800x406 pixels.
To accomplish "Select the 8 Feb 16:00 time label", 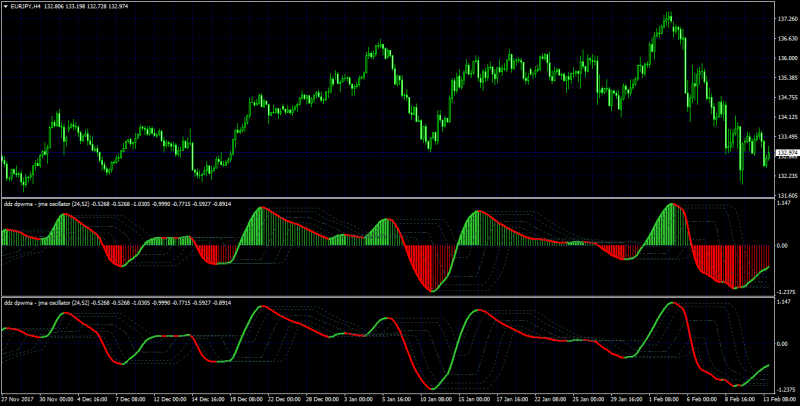I will [741, 400].
